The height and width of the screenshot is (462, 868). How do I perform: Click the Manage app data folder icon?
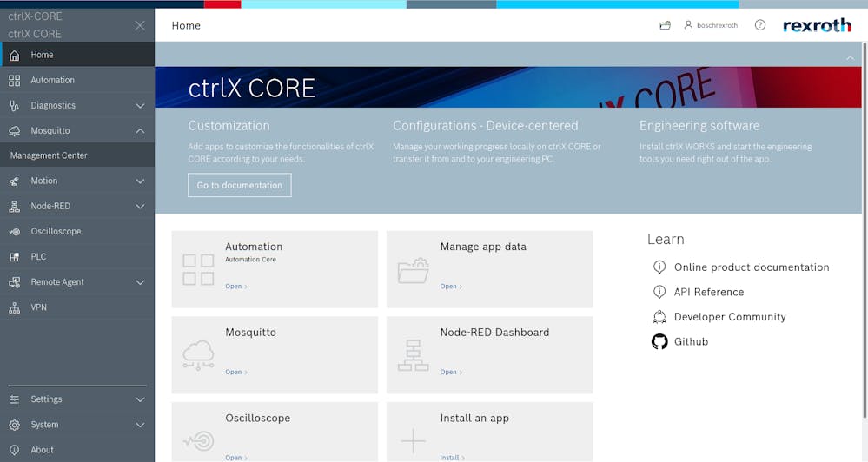pos(414,271)
